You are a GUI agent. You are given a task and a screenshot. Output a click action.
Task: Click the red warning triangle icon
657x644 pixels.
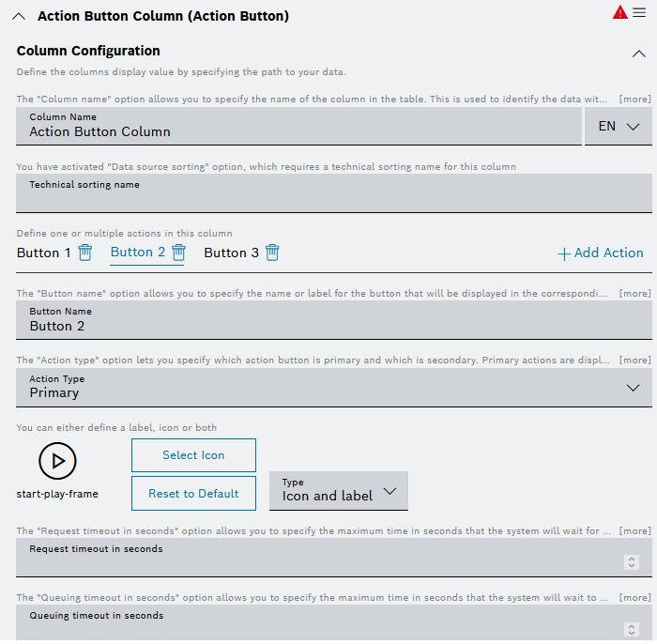click(x=620, y=12)
